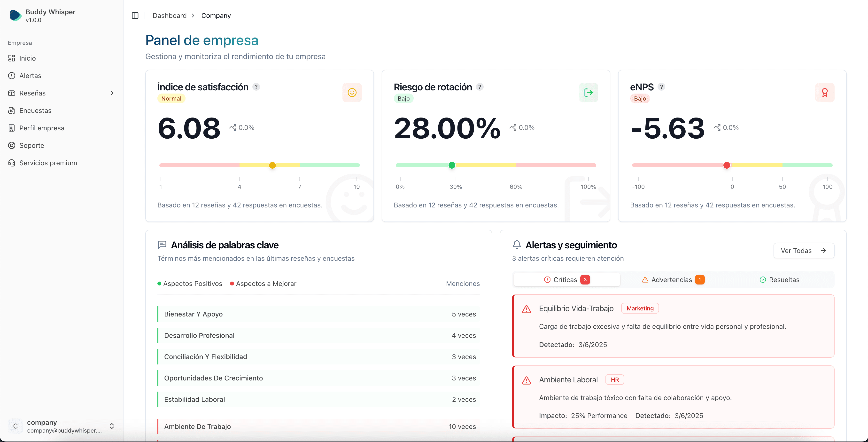Click the Buddy Whisper logo icon
The image size is (868, 442).
[15, 16]
